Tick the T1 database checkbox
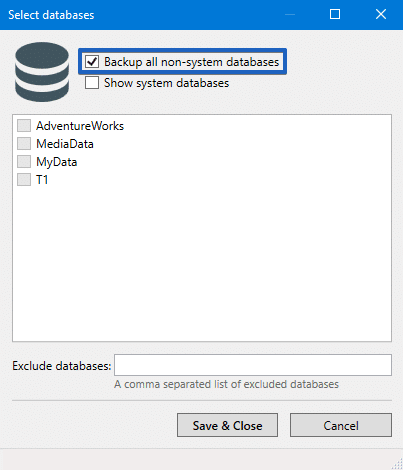Viewport: 403px width, 470px height. 24,180
